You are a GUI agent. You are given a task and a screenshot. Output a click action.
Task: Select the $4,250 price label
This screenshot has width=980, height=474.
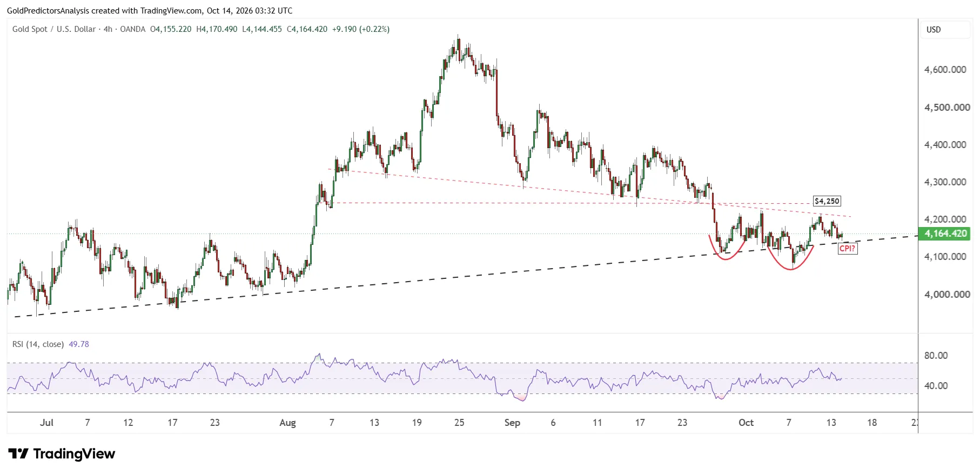point(827,201)
